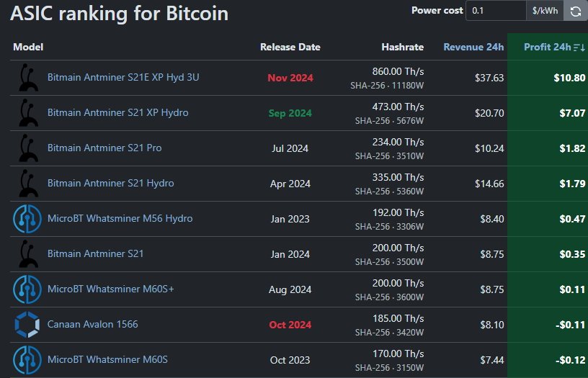Viewport: 588px width, 378px height.
Task: Click the -$0.12 profit value
Action: (571, 360)
